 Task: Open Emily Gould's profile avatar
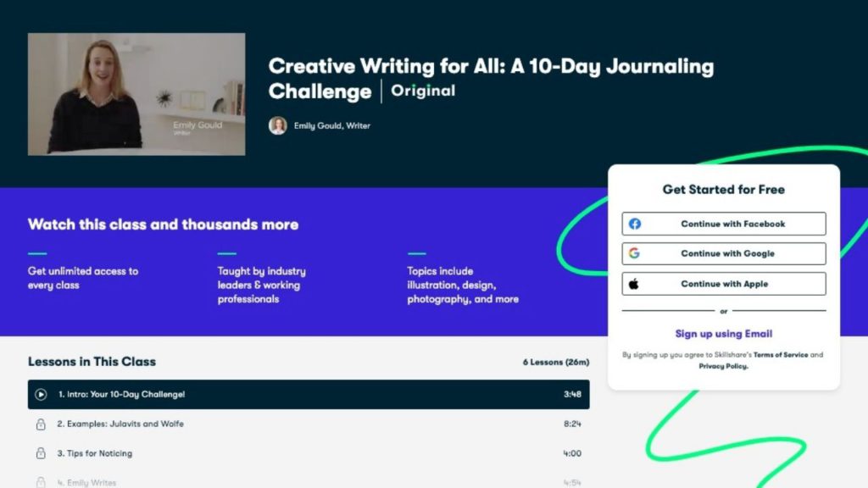coord(278,125)
